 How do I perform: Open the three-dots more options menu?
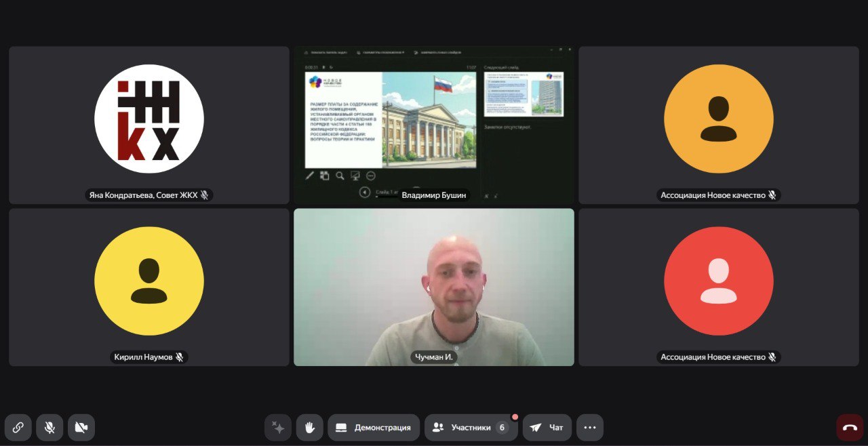point(589,428)
